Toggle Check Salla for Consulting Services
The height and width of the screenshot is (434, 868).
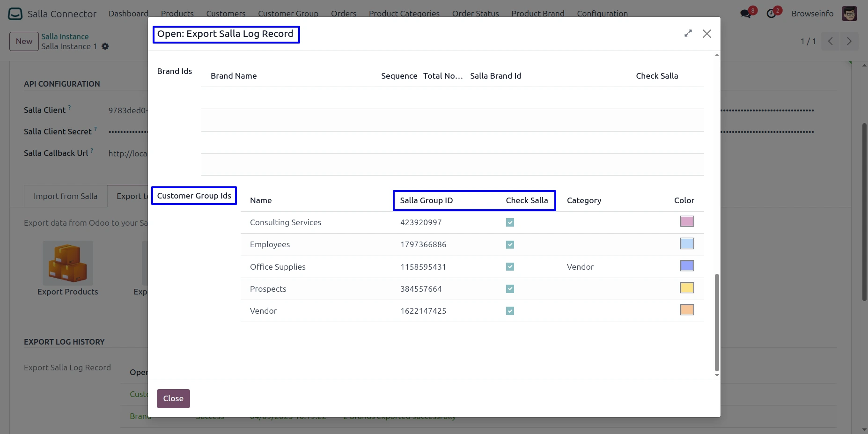(510, 222)
